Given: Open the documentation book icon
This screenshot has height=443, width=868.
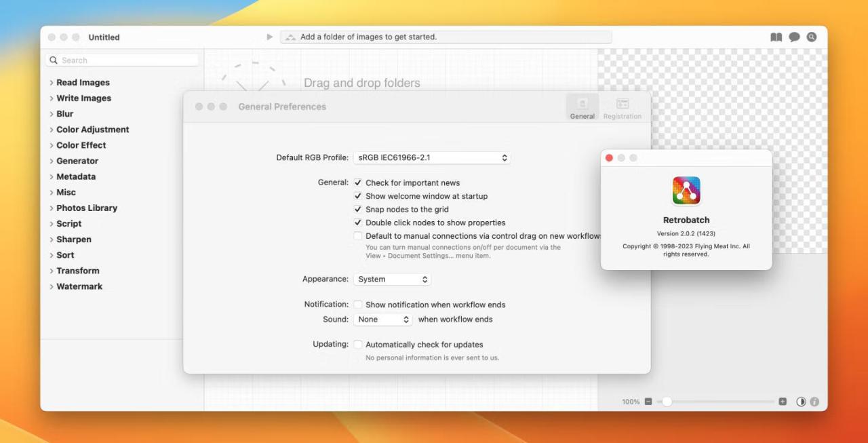Looking at the screenshot, I should [x=776, y=37].
